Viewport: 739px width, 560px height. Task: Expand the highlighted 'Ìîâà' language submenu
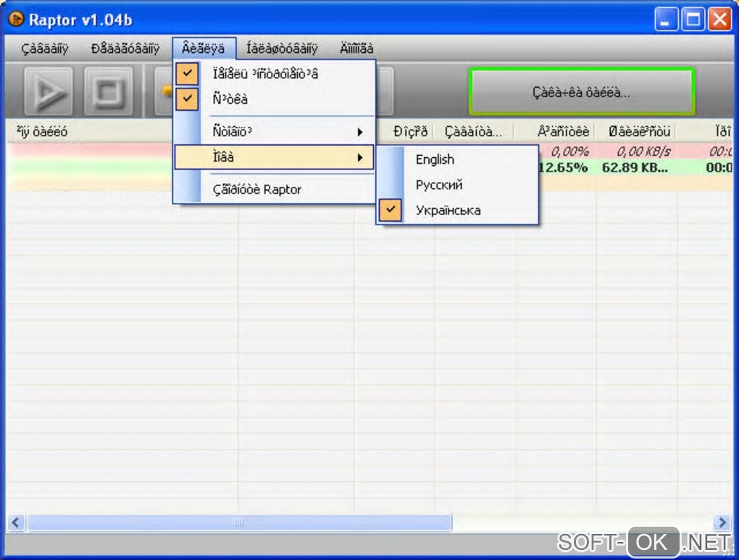pos(275,157)
